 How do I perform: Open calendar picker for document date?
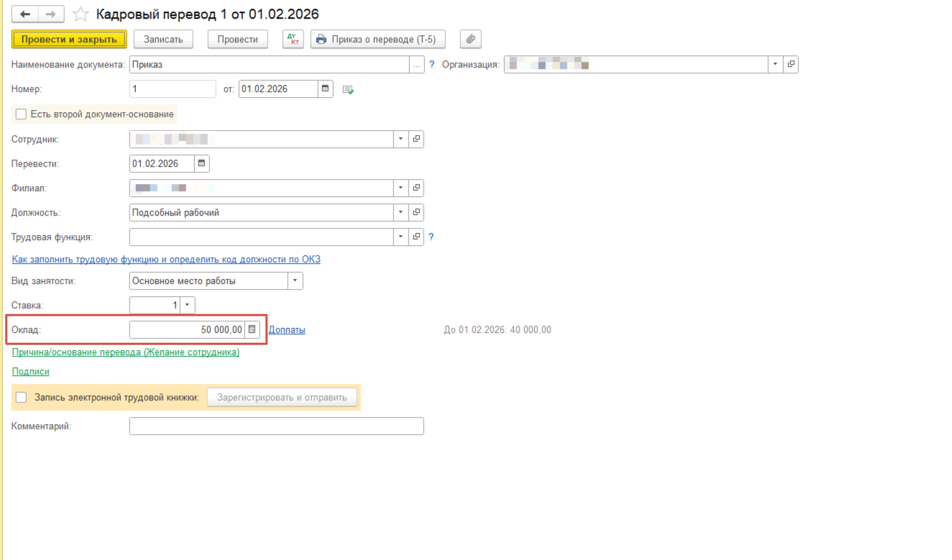click(x=326, y=89)
